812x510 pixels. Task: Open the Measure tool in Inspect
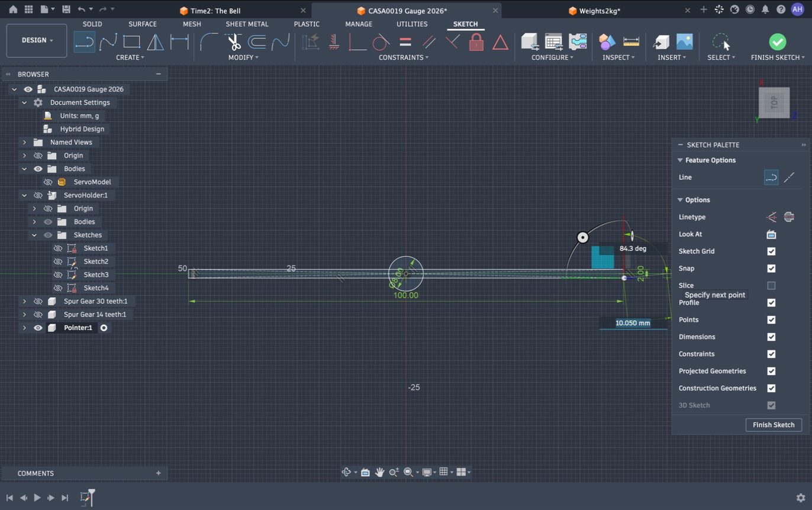pos(631,42)
